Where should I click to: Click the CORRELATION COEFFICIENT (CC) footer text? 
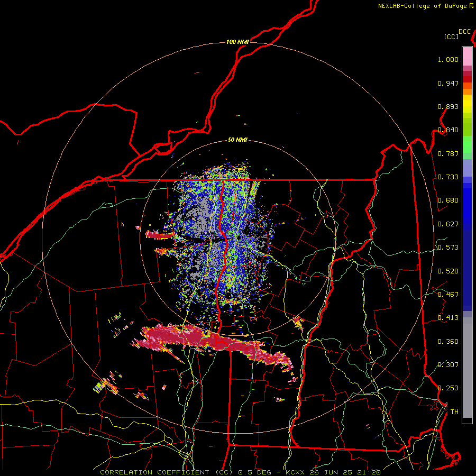click(x=166, y=472)
